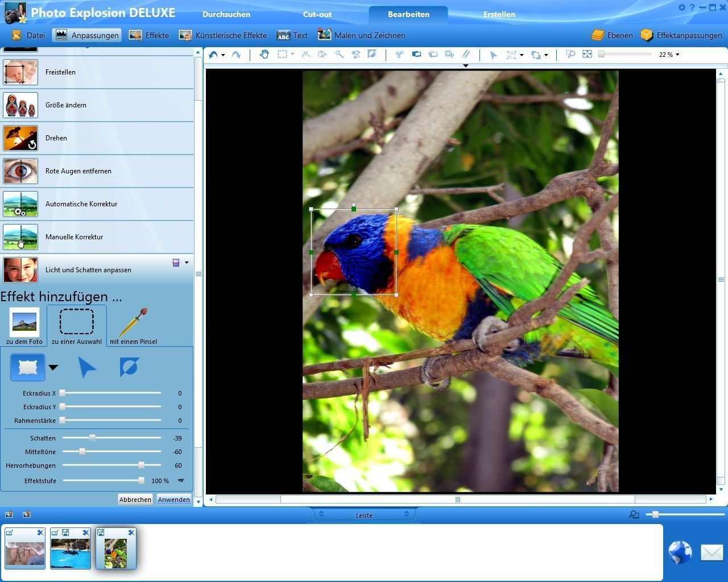
Task: Click the scissors cut icon
Action: pos(399,55)
